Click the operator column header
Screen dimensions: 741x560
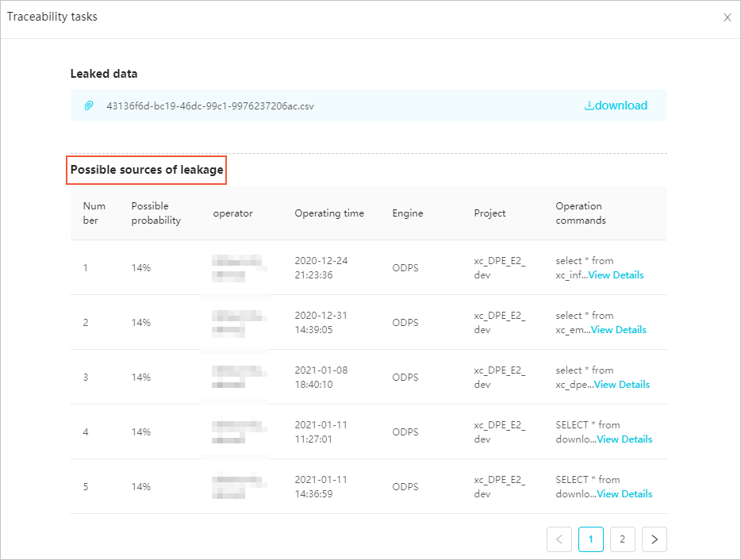232,213
